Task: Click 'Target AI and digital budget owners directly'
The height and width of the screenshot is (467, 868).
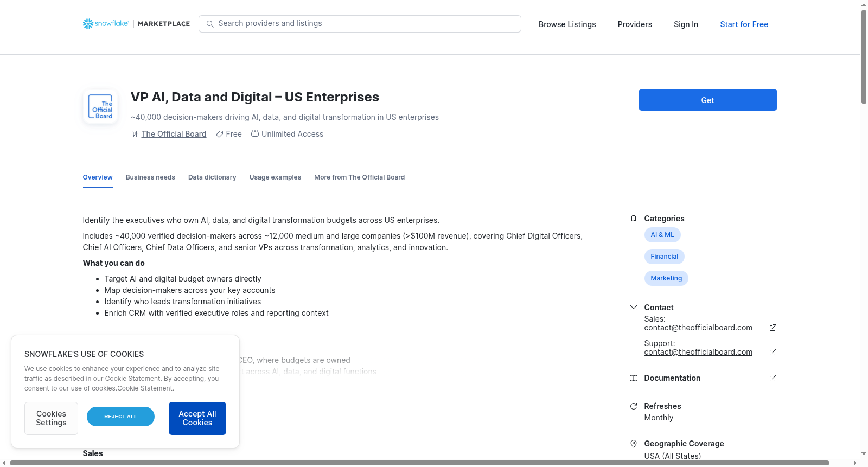Action: [183, 279]
